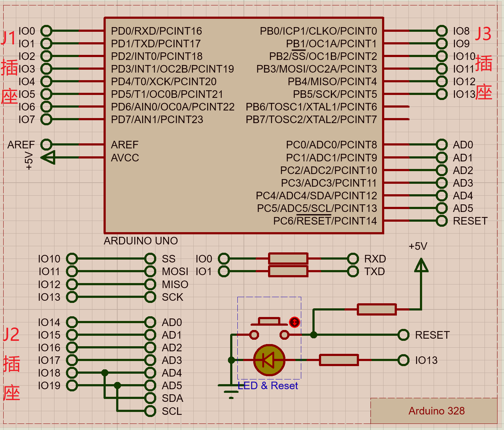Click the SDA terminal circle
Image resolution: width=504 pixels, height=430 pixels.
click(150, 398)
